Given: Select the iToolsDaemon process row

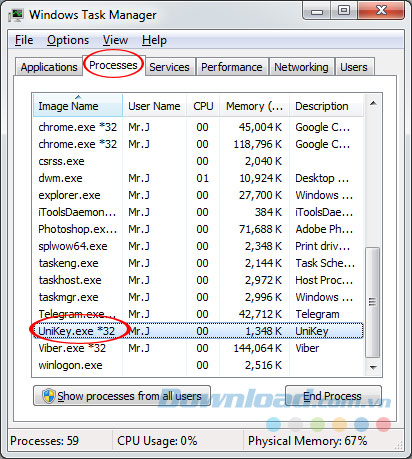Looking at the screenshot, I should click(x=198, y=212).
